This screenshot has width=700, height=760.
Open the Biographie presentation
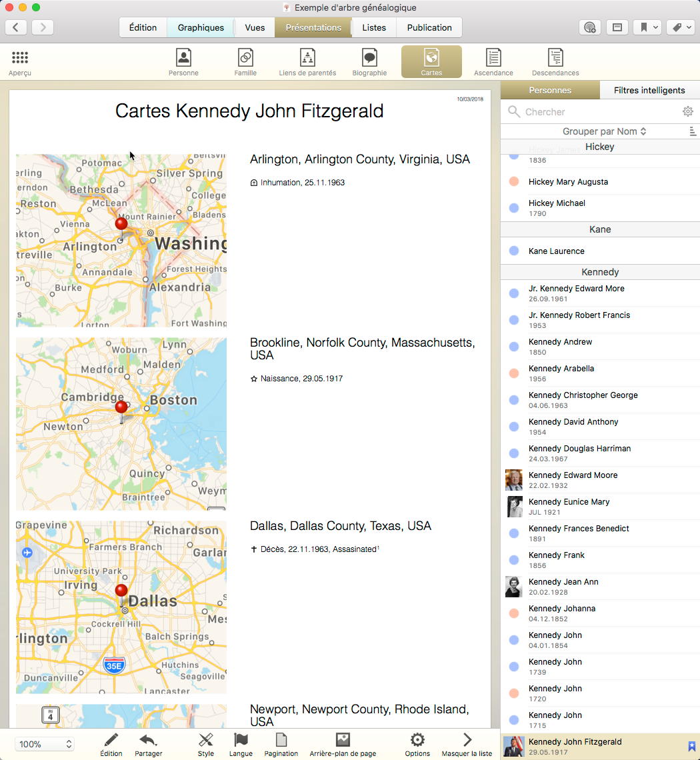369,63
